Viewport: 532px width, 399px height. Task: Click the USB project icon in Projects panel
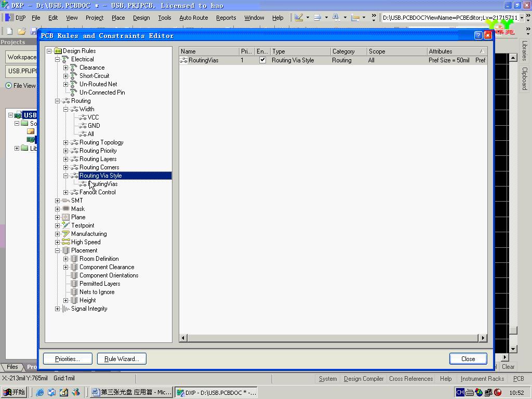click(18, 115)
